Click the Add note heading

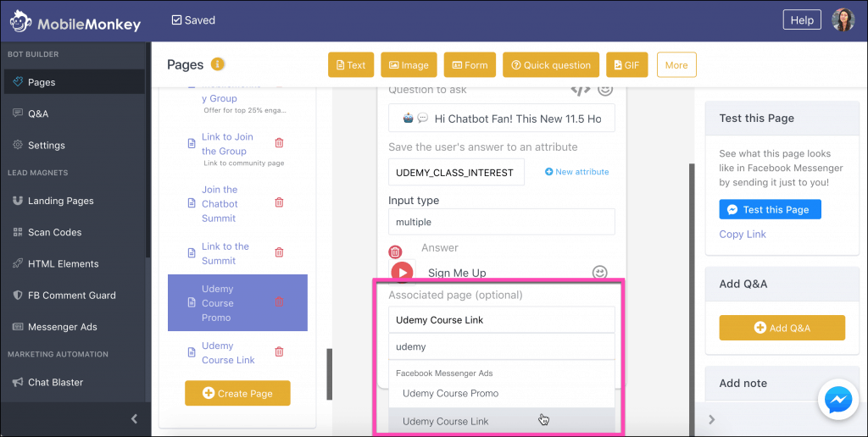click(743, 383)
